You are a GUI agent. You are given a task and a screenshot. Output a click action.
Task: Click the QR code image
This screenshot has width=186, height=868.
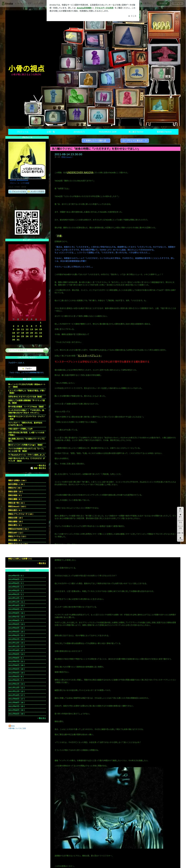coord(27,222)
